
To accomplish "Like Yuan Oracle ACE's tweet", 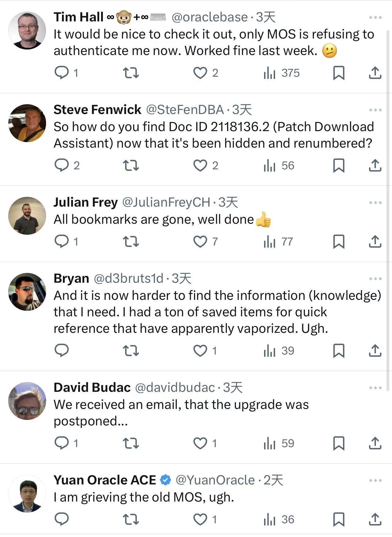I will (x=200, y=519).
